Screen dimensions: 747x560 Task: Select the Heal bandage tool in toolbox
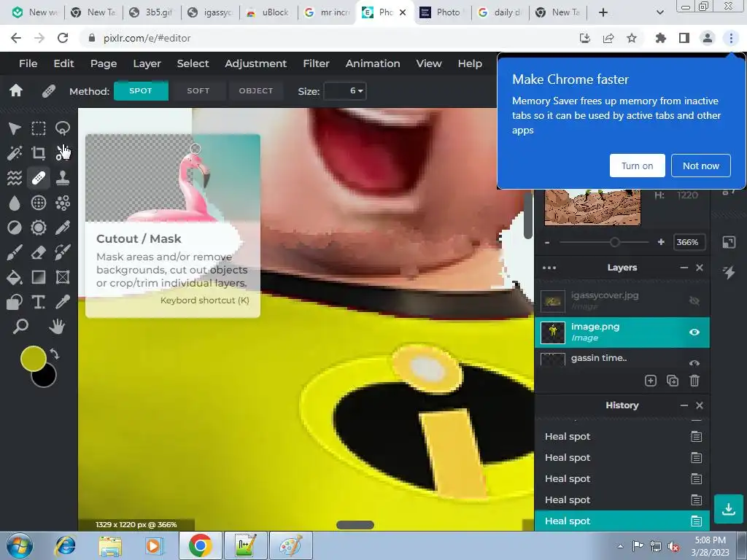pos(39,178)
